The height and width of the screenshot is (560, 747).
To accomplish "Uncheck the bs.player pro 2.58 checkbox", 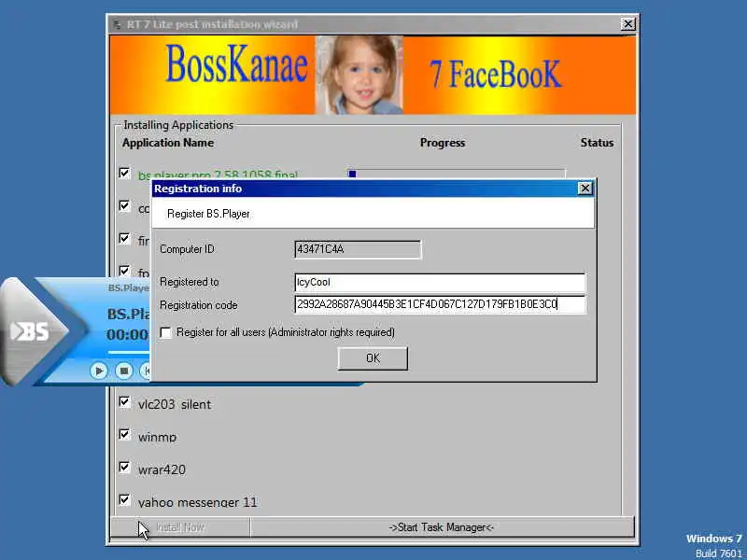I will pyautogui.click(x=125, y=173).
